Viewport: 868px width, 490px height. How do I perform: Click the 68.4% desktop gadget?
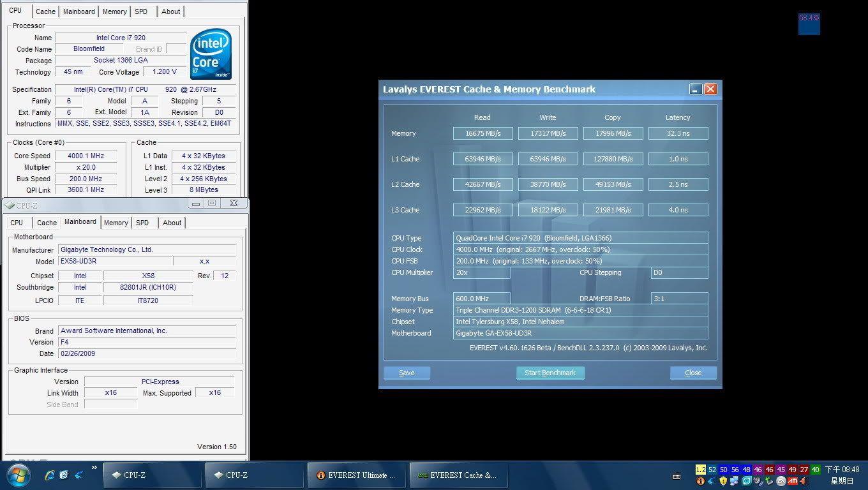tap(809, 24)
